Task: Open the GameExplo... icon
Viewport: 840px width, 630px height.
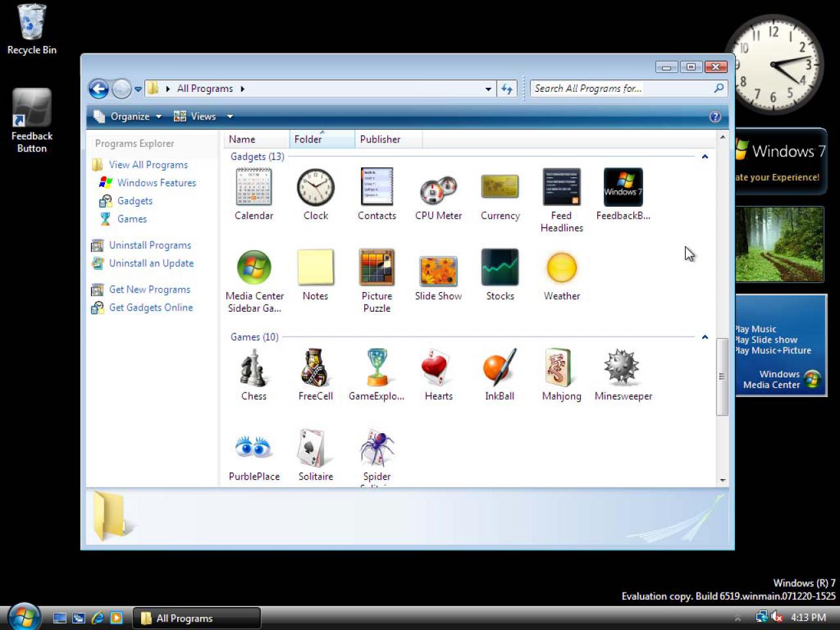Action: point(377,375)
